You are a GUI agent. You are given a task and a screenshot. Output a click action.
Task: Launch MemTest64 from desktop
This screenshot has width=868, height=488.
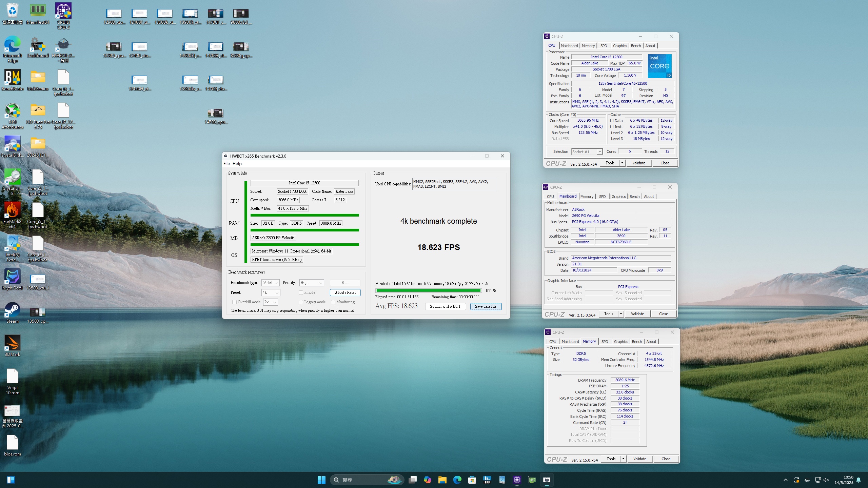tap(38, 14)
